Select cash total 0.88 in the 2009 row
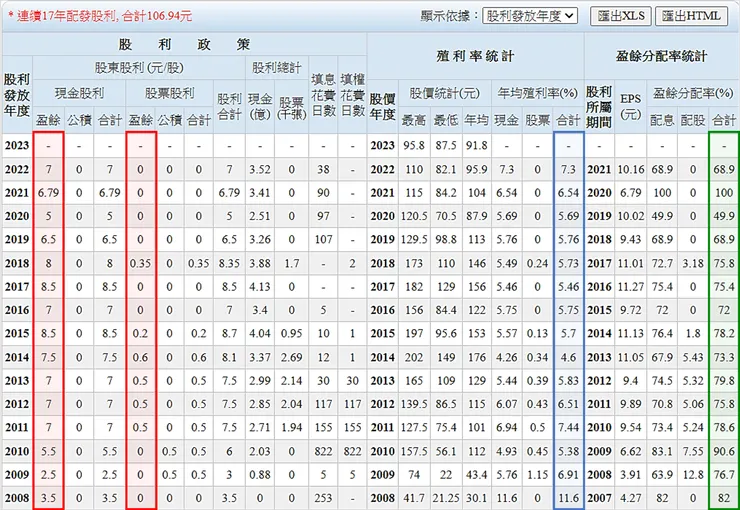 [260, 475]
